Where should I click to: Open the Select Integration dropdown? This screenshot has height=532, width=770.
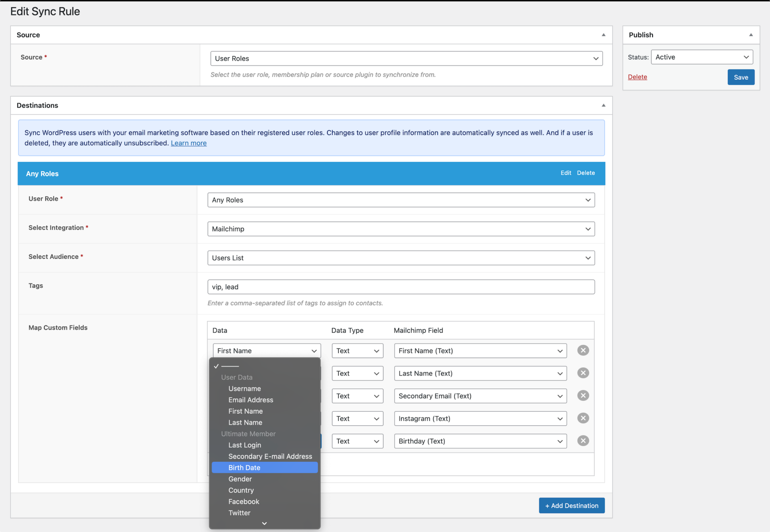[x=401, y=229]
